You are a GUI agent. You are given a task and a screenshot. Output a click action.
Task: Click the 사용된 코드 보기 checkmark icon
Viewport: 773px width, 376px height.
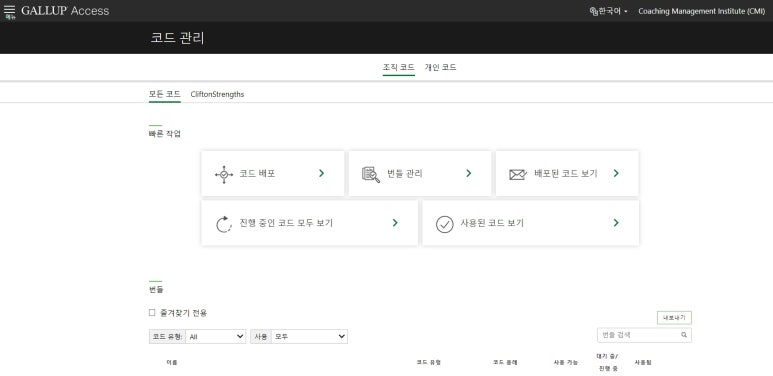point(445,224)
